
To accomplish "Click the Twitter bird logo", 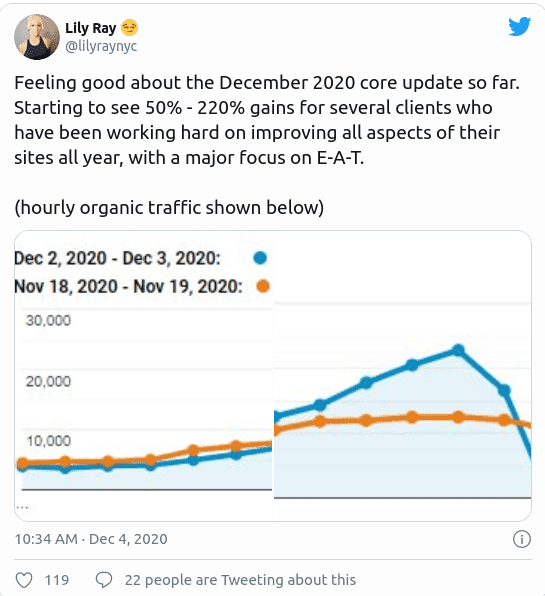I will point(520,26).
